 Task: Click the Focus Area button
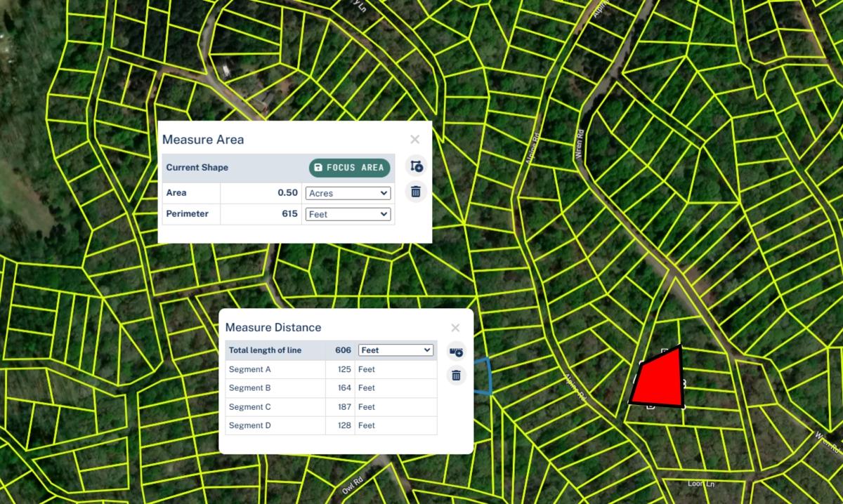point(349,168)
